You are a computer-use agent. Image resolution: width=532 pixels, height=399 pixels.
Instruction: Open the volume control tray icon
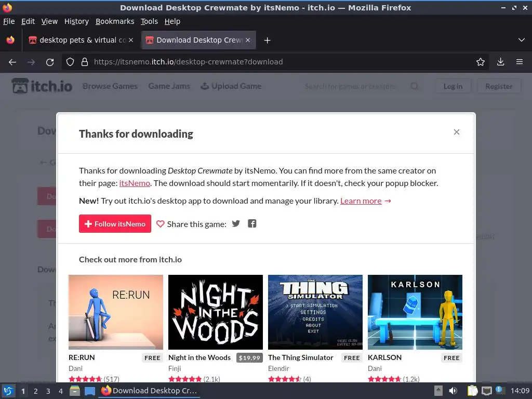point(453,391)
